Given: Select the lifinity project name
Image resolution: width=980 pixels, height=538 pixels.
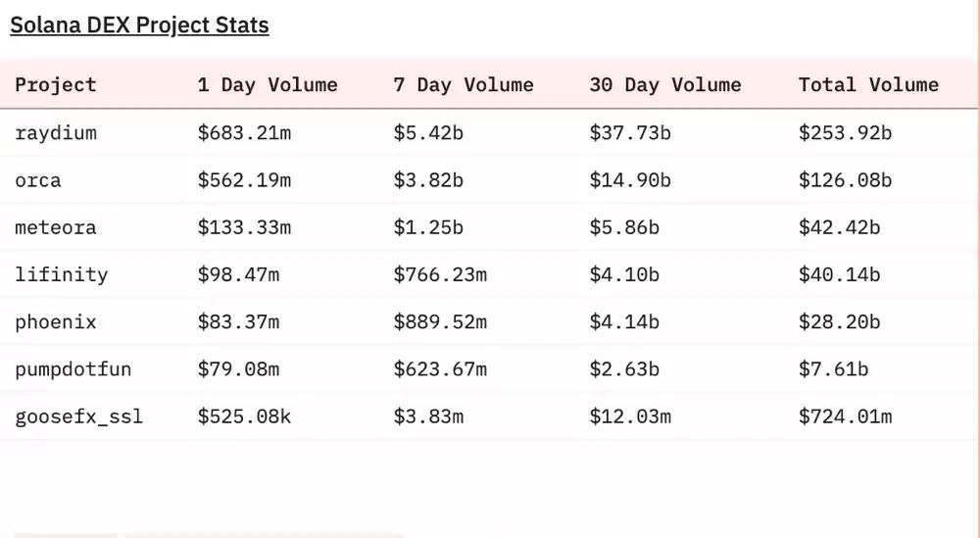Looking at the screenshot, I should click(62, 274).
